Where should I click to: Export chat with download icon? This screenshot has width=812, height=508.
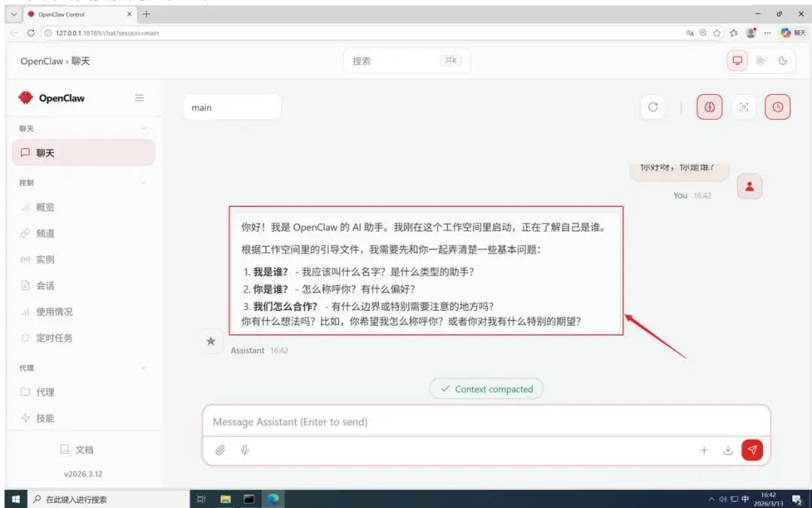(x=728, y=450)
